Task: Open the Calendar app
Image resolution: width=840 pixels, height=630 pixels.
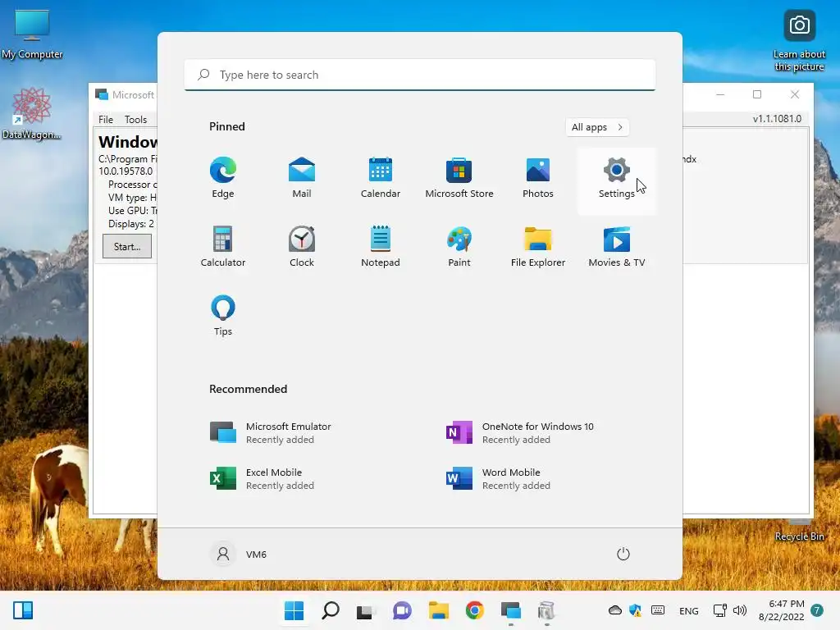Action: coord(381,178)
